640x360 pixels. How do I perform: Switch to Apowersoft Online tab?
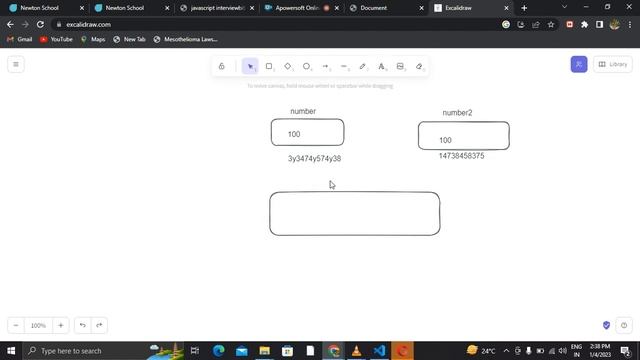302,8
